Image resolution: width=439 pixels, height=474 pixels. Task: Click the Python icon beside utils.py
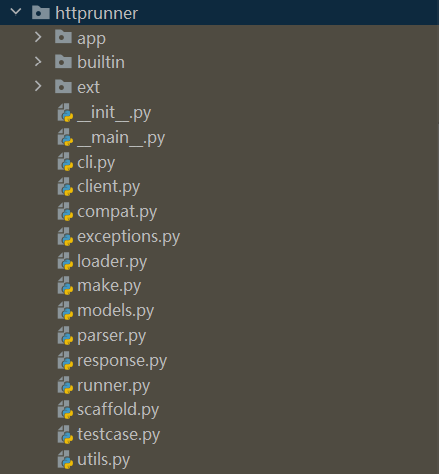click(65, 459)
